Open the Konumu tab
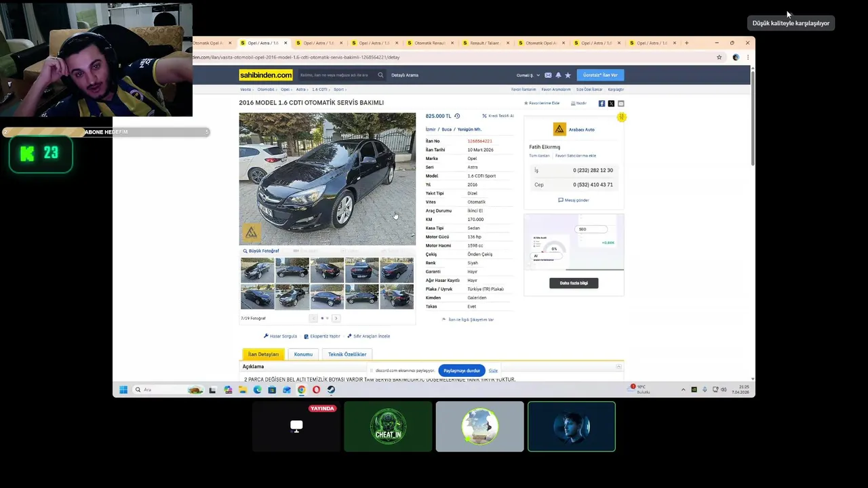 point(303,354)
